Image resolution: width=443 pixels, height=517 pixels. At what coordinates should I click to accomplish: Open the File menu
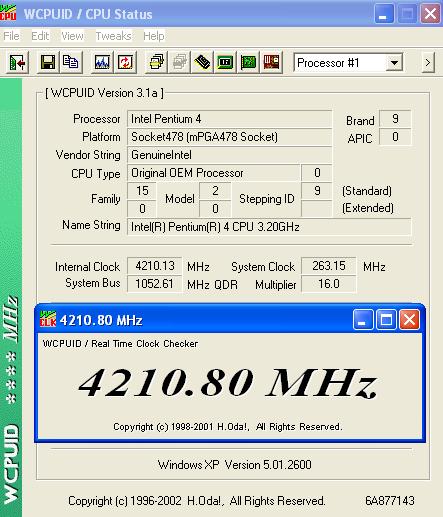coord(12,36)
